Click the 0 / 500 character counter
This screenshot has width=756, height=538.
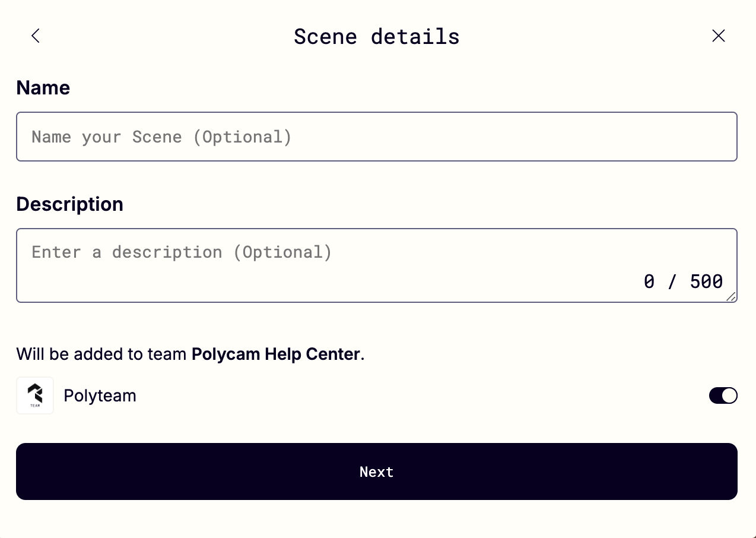tap(683, 281)
